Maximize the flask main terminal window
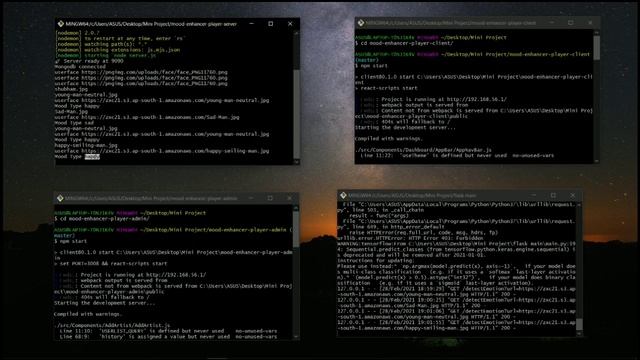This screenshot has height=360, width=640. pyautogui.click(x=553, y=196)
